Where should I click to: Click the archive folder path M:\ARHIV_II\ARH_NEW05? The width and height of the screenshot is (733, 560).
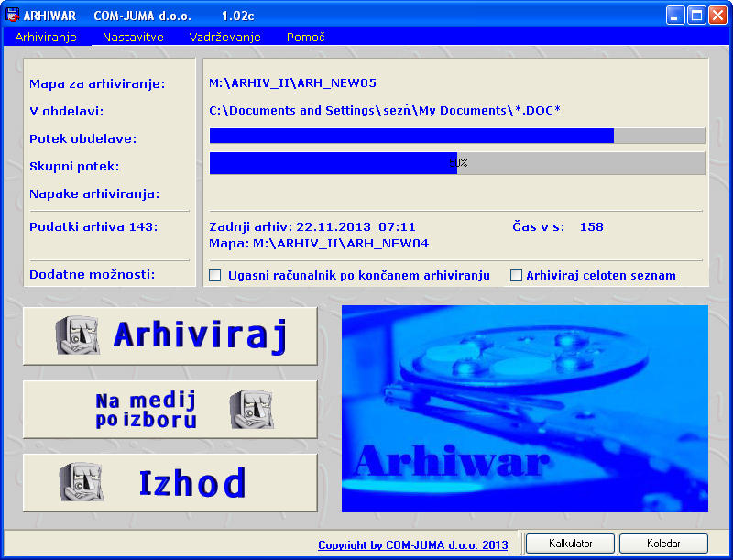292,83
